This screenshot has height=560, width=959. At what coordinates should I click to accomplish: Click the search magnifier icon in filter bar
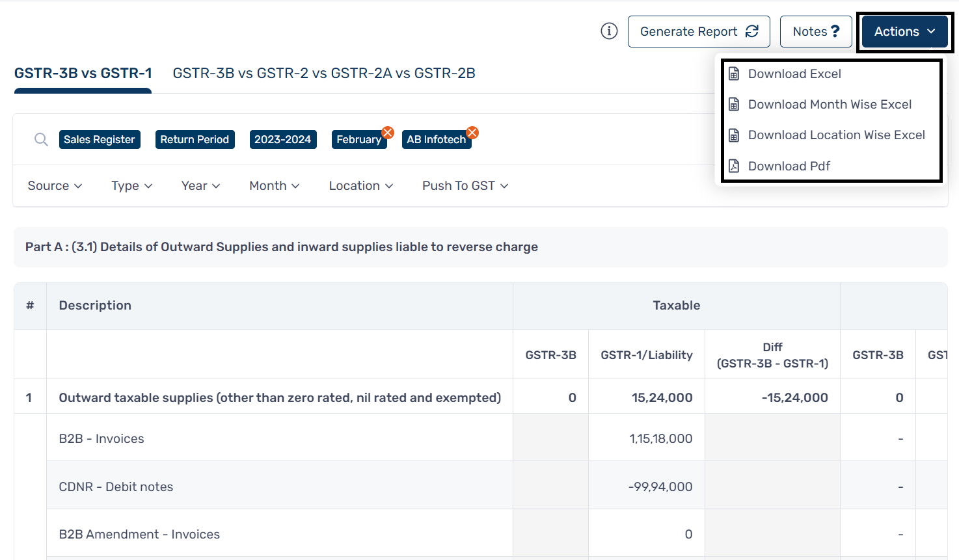click(x=41, y=140)
